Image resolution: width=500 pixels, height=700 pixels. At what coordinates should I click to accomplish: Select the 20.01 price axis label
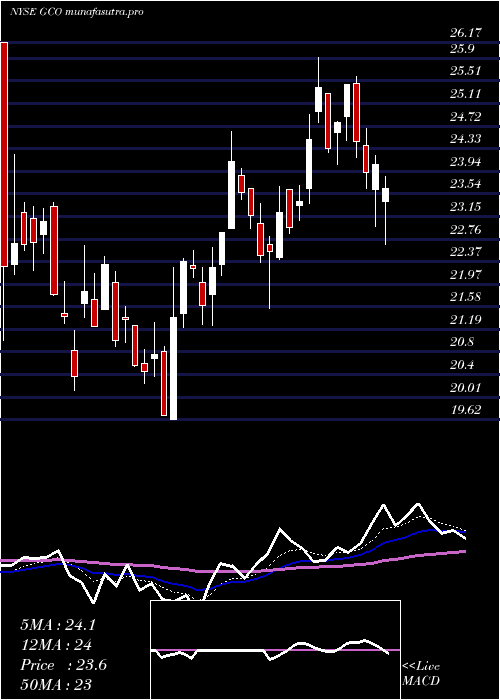click(x=466, y=388)
